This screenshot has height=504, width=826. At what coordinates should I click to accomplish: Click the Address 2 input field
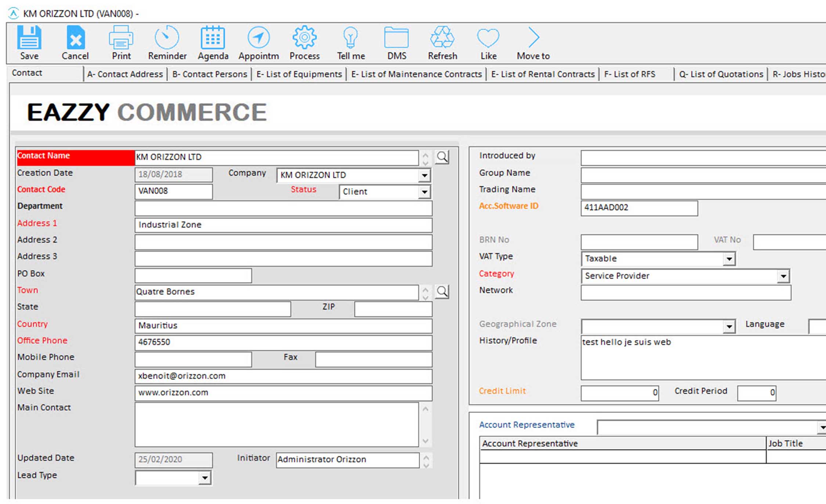pyautogui.click(x=283, y=242)
